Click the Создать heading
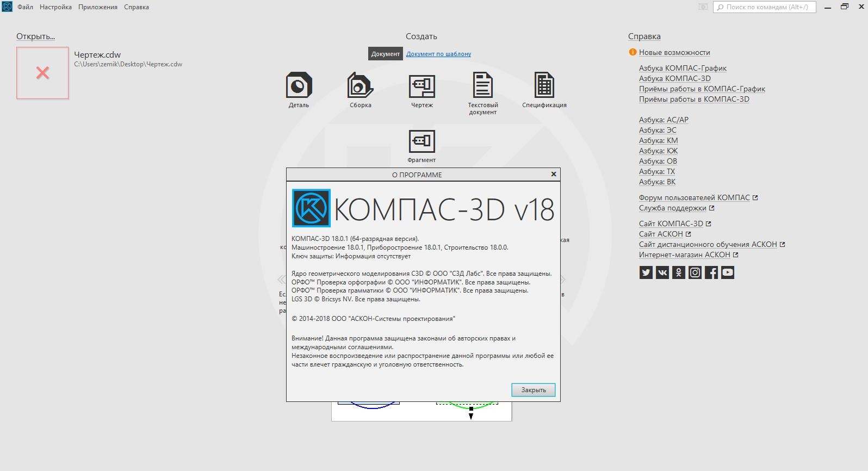The height and width of the screenshot is (471, 868). point(421,36)
